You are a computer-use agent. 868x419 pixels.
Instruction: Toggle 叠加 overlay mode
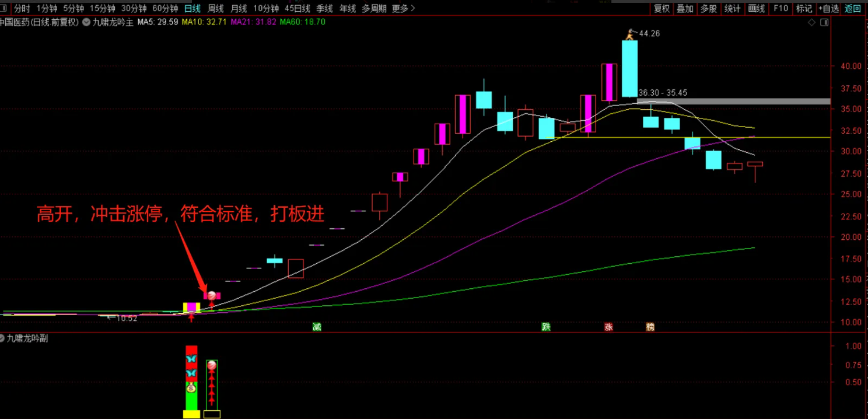coord(685,8)
